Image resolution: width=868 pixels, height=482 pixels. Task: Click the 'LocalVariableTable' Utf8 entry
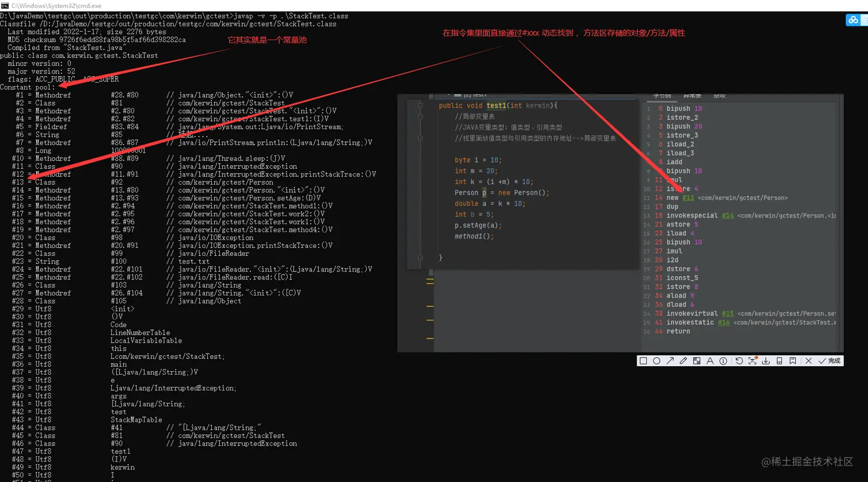(x=146, y=340)
